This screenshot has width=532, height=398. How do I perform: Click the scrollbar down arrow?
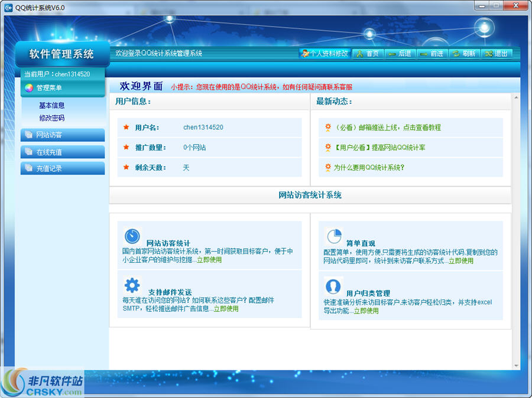click(516, 366)
